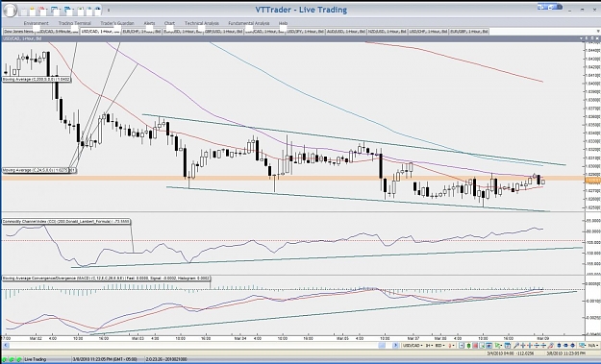Click the blue widget in the title bar

pos(549,7)
